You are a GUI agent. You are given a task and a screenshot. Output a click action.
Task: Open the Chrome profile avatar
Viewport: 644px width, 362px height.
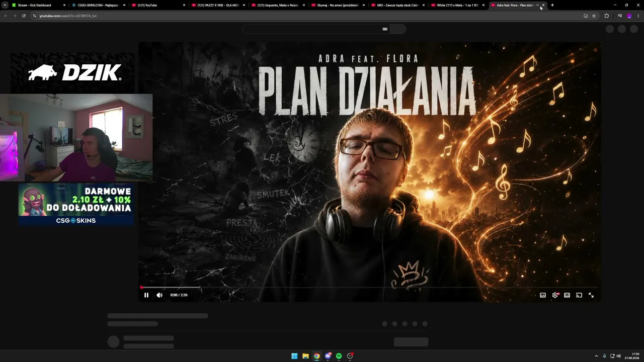point(629,16)
